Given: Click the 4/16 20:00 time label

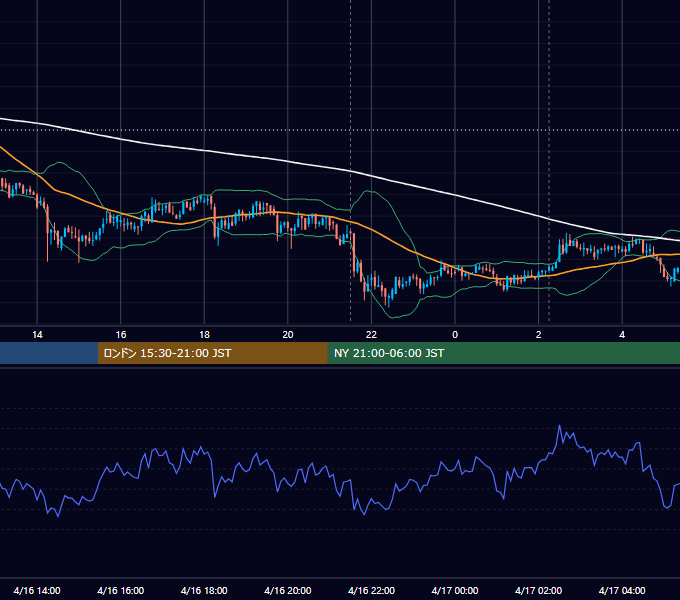Looking at the screenshot, I should [x=288, y=590].
